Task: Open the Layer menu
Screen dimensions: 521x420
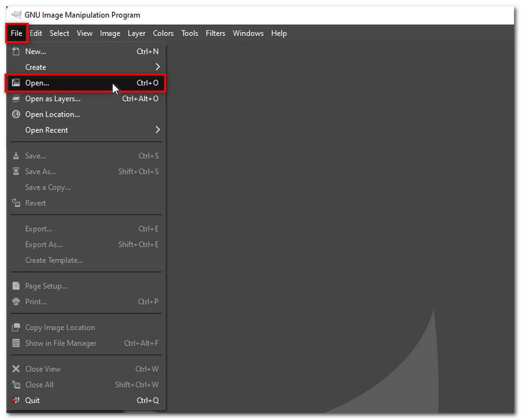Action: (136, 33)
